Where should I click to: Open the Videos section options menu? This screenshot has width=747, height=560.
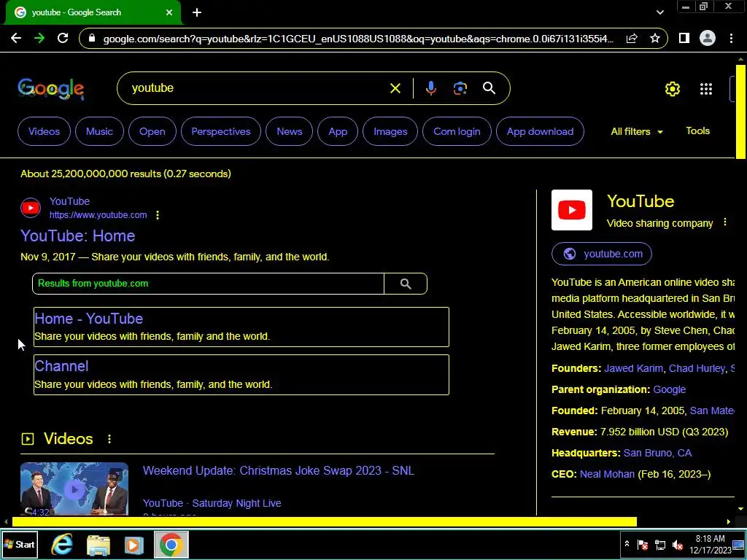point(109,439)
